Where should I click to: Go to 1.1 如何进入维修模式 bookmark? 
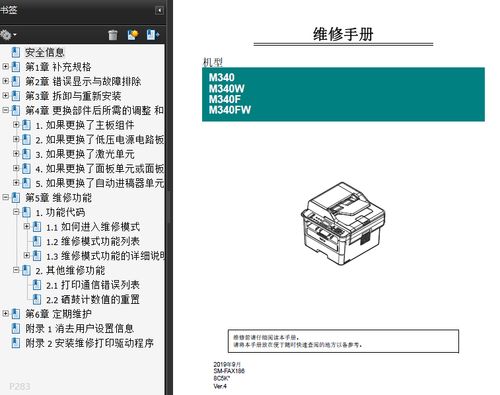pyautogui.click(x=93, y=227)
